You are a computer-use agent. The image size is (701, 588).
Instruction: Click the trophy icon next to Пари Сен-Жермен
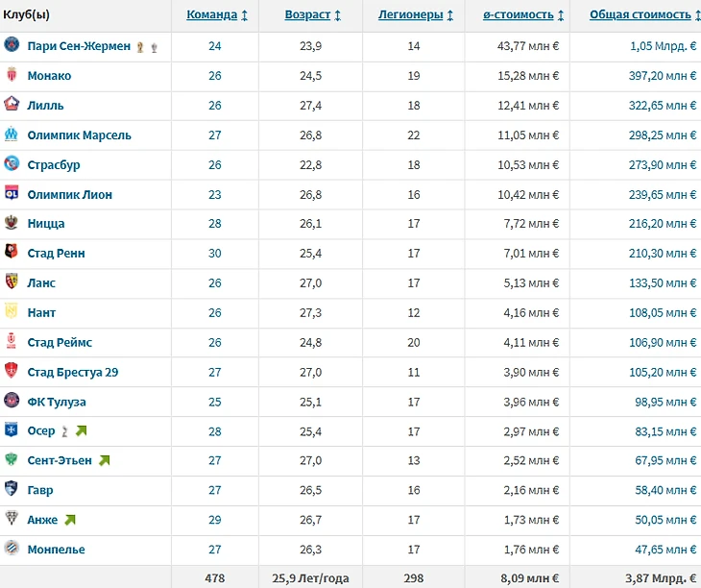click(140, 47)
